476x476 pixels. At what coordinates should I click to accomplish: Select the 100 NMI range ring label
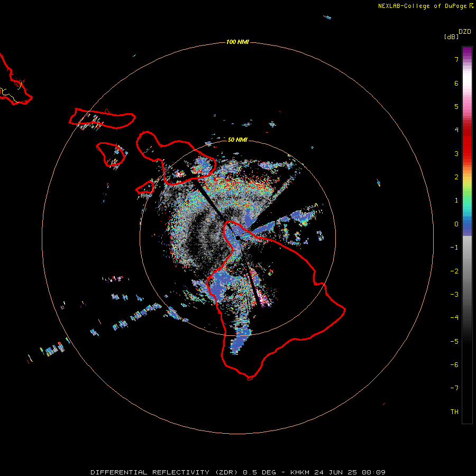(x=237, y=42)
